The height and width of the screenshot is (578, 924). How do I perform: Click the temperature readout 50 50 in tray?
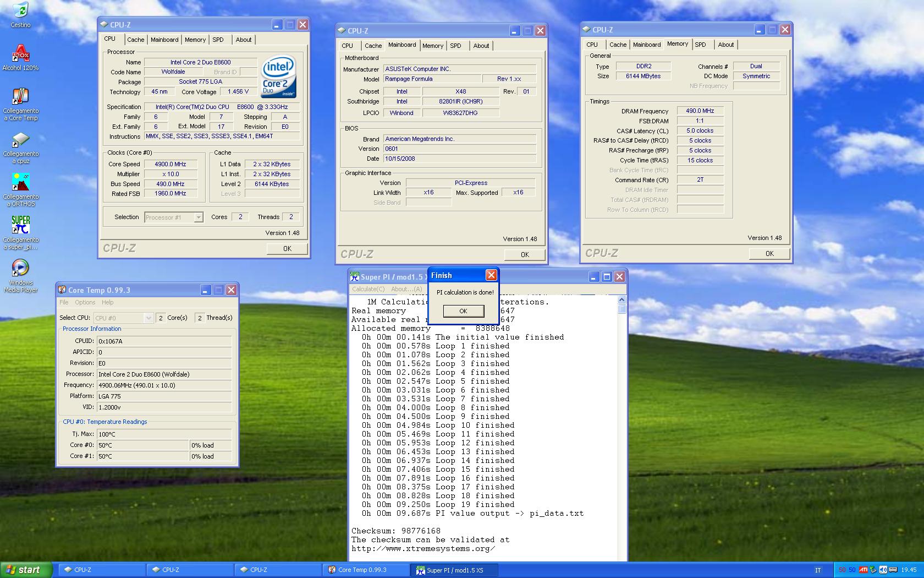click(x=847, y=570)
